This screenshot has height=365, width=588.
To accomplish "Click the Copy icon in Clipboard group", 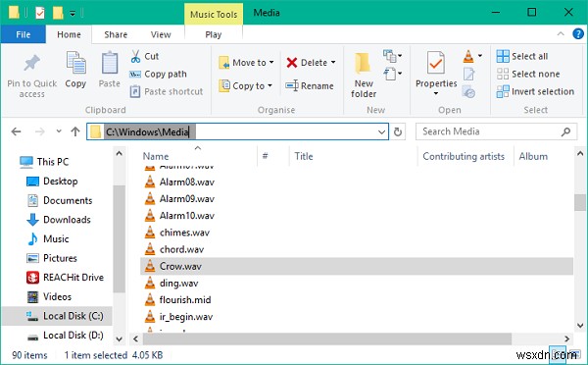I will [75, 63].
